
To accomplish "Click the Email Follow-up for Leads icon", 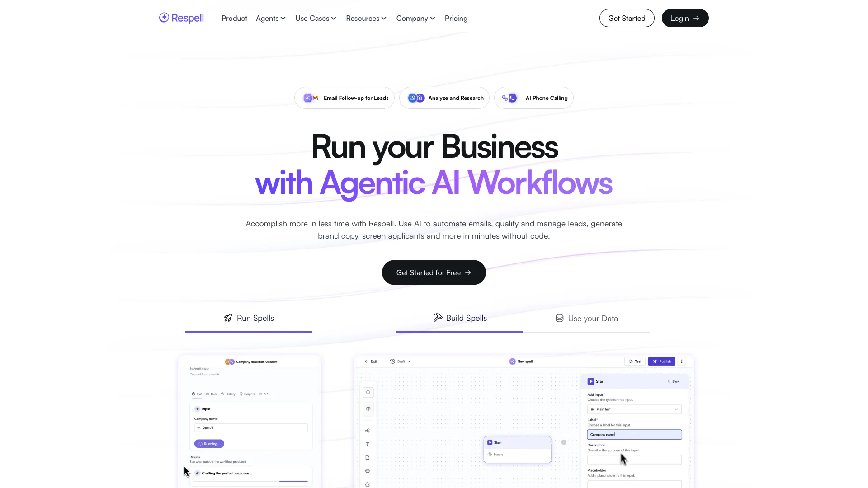I will (x=310, y=98).
